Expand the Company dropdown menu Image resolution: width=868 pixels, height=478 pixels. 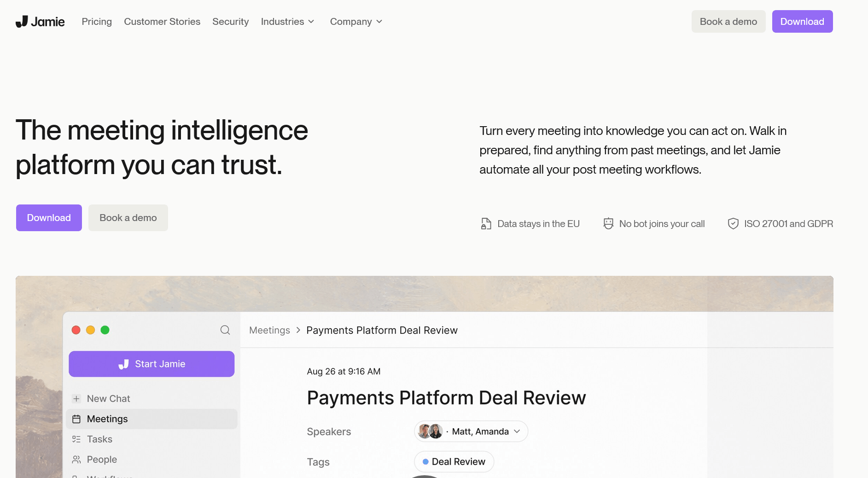coord(356,22)
